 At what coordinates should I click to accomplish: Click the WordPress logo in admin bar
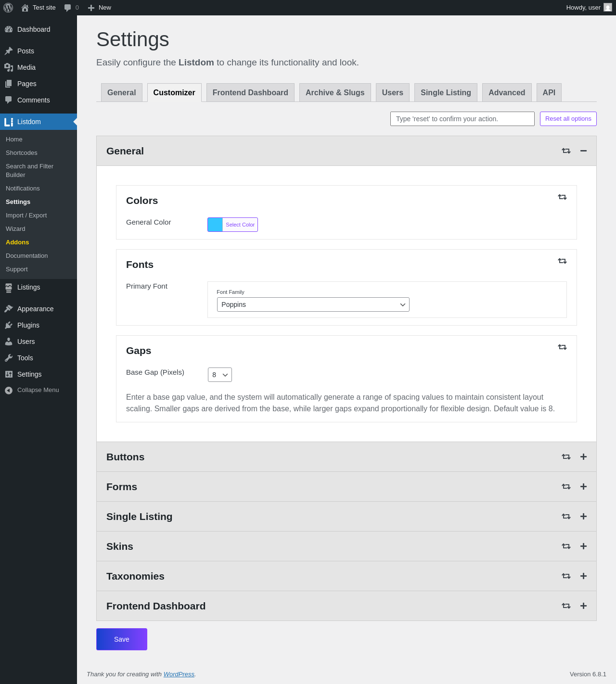tap(8, 8)
